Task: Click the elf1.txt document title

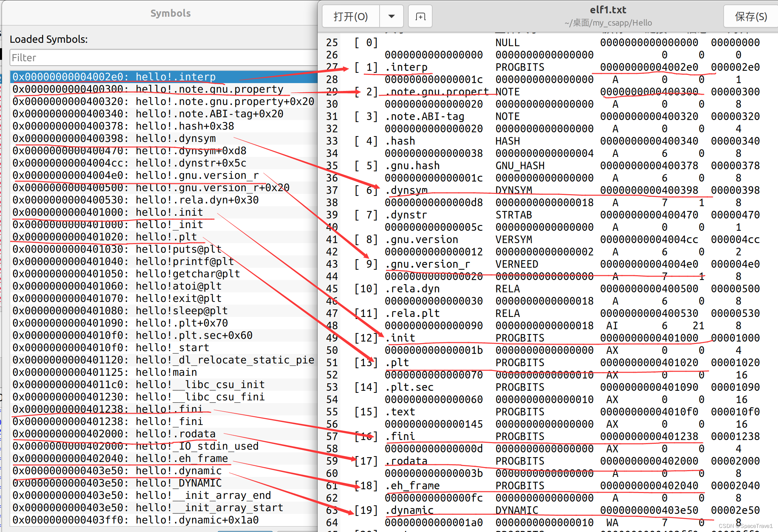Action: pyautogui.click(x=608, y=10)
